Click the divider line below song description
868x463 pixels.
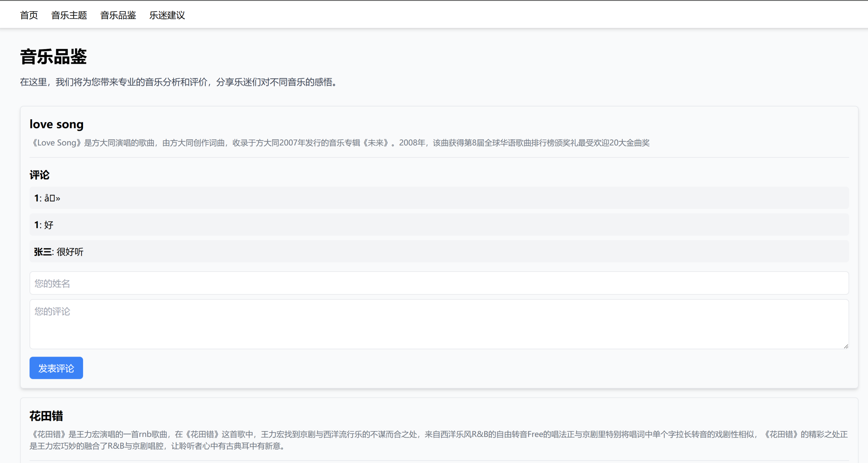[x=439, y=157]
